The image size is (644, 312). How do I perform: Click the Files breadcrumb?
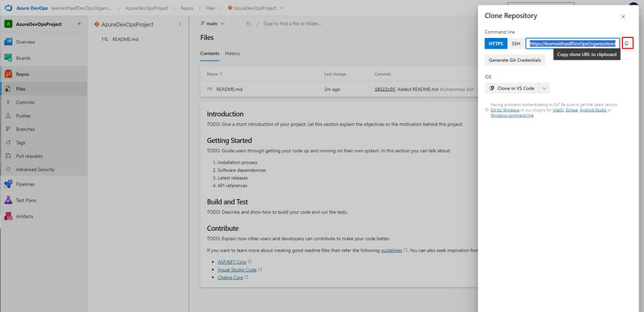pyautogui.click(x=211, y=8)
